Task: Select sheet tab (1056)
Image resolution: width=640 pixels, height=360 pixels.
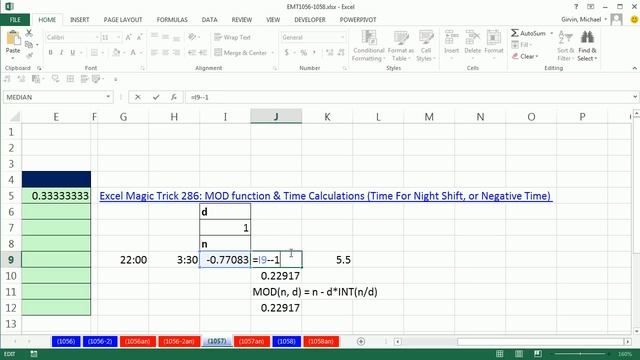Action: (x=66, y=341)
